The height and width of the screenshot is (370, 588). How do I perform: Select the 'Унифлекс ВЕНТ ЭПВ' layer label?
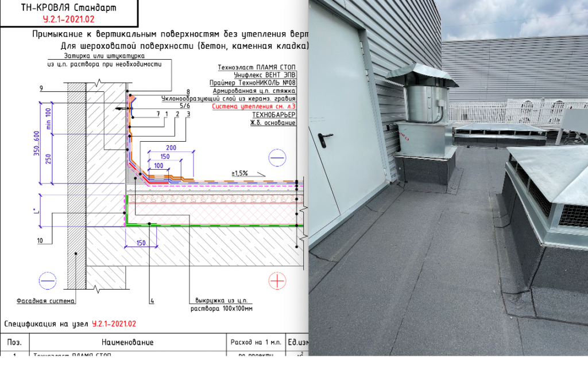tap(264, 75)
